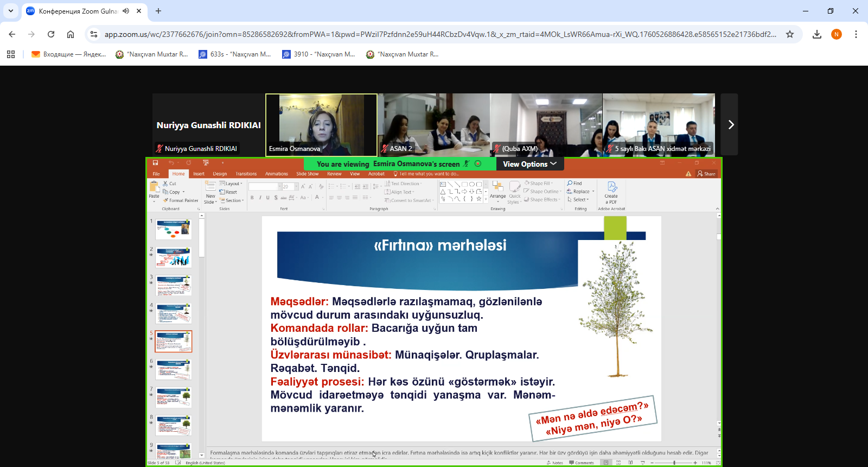Click the Create a PDF Acrobat icon
Viewport: 868px width, 467px height.
point(611,188)
